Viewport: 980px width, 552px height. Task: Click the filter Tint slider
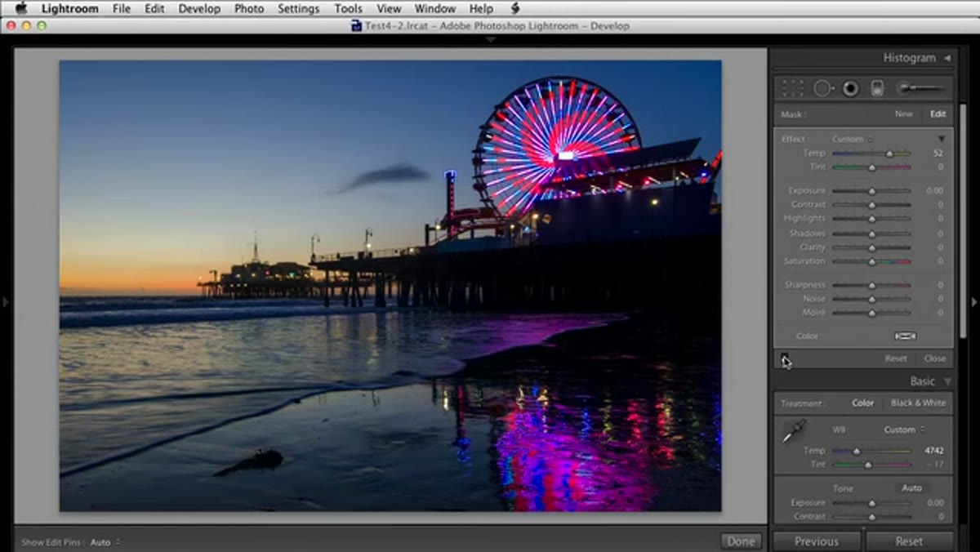[x=871, y=167]
